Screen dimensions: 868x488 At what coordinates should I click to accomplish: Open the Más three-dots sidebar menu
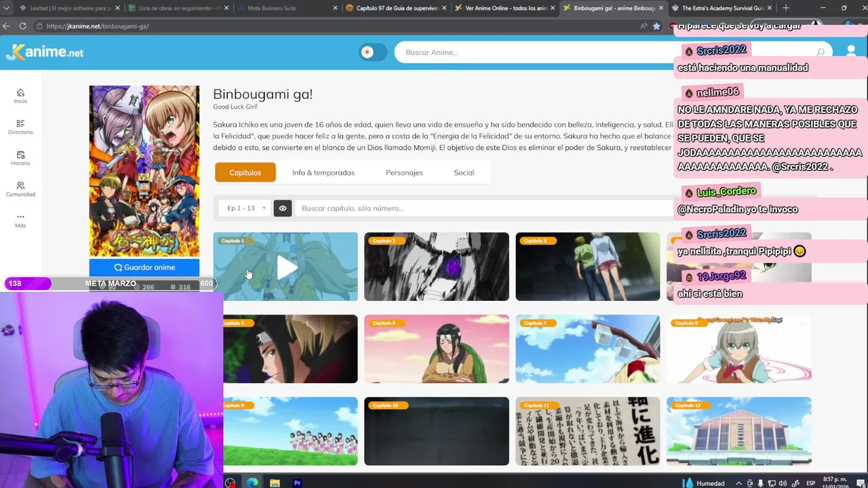pyautogui.click(x=20, y=221)
